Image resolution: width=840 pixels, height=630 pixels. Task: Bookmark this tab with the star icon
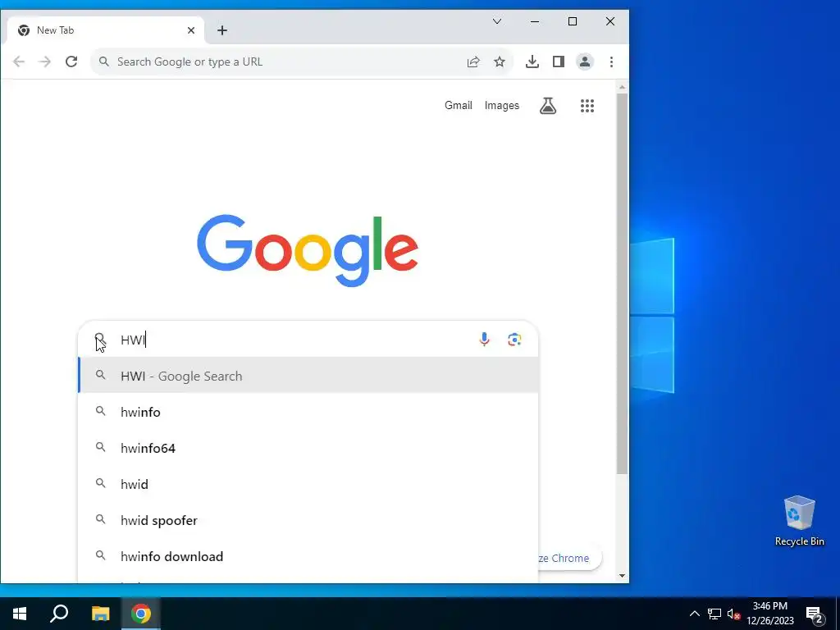(x=500, y=62)
